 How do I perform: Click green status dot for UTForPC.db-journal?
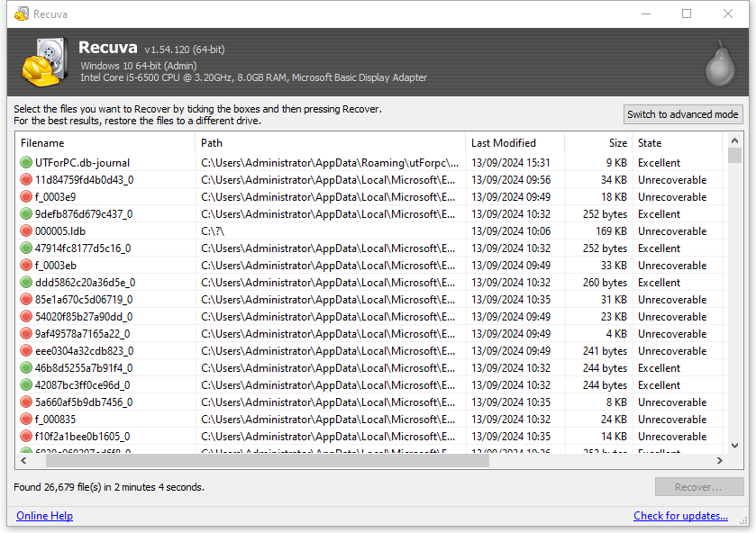coord(26,163)
